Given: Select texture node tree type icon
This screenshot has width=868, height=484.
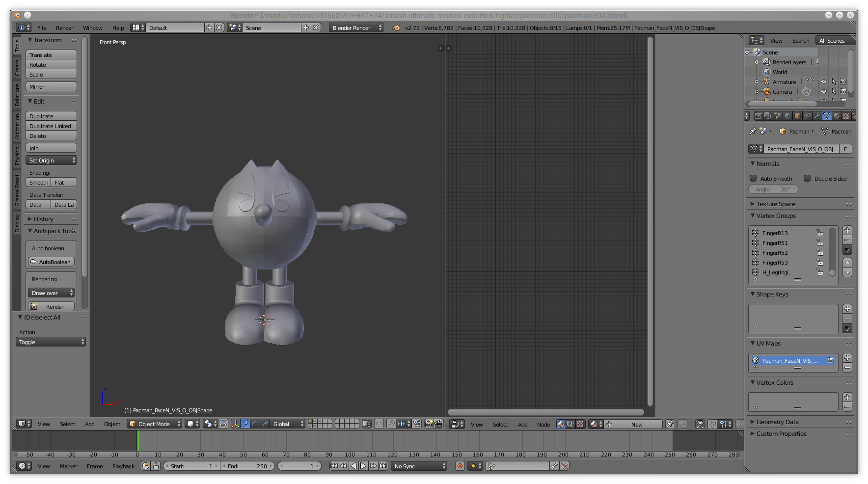Looking at the screenshot, I should (580, 424).
